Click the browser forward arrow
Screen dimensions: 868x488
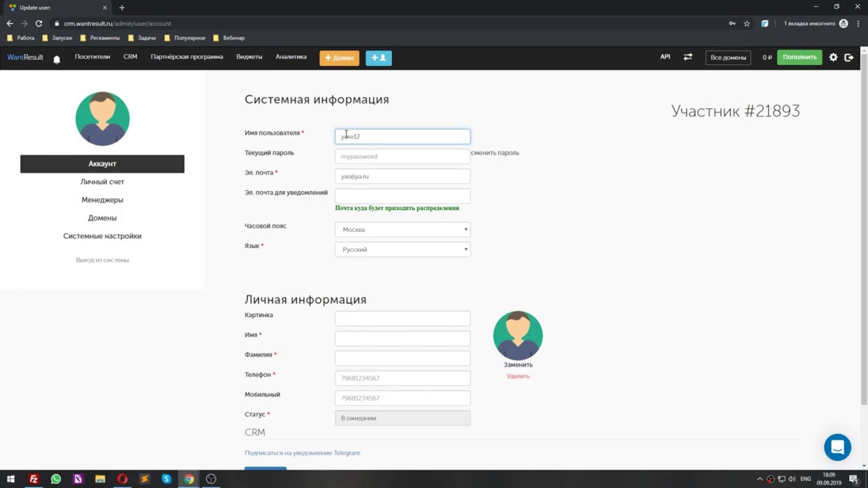(24, 24)
